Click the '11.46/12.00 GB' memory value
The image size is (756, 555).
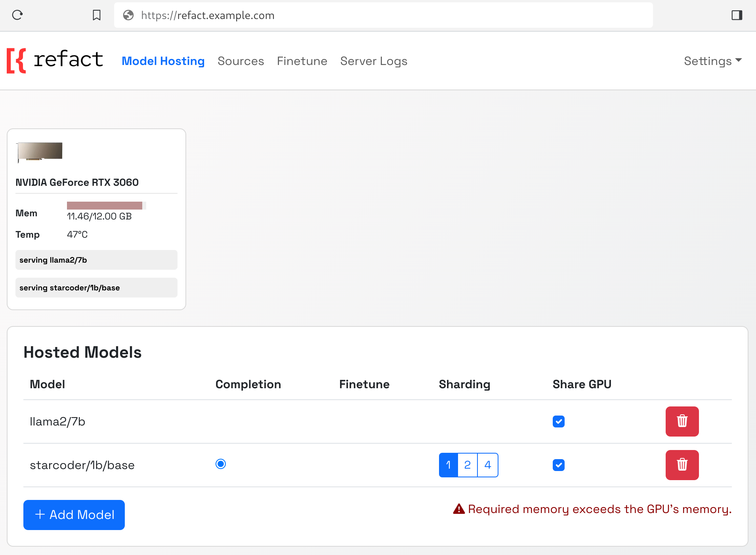point(99,216)
